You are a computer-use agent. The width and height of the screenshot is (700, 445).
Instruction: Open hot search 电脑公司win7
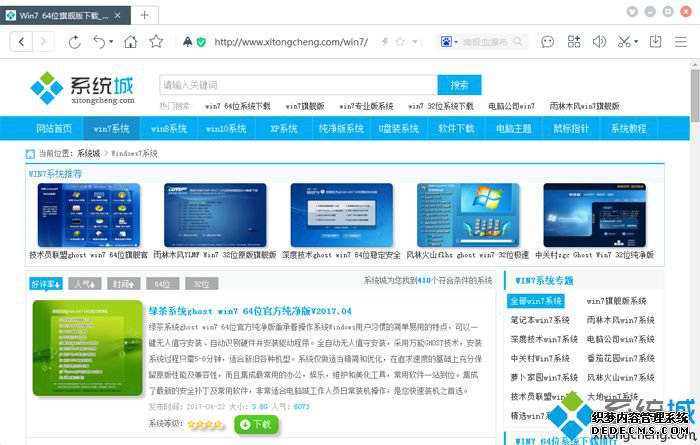[x=511, y=106]
